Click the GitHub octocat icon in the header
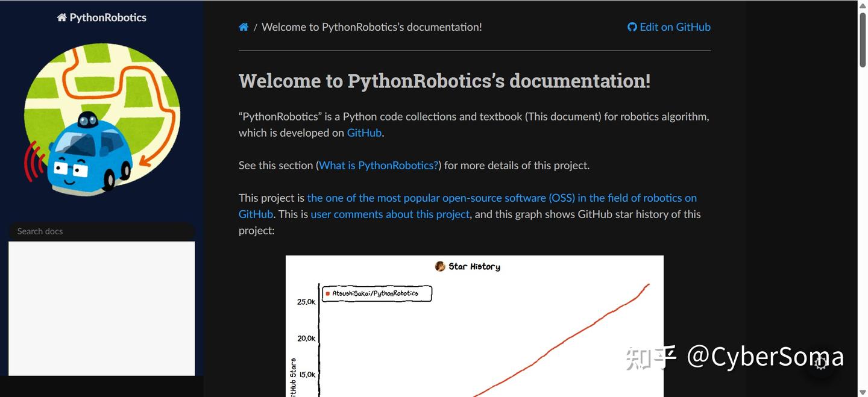 pos(632,27)
